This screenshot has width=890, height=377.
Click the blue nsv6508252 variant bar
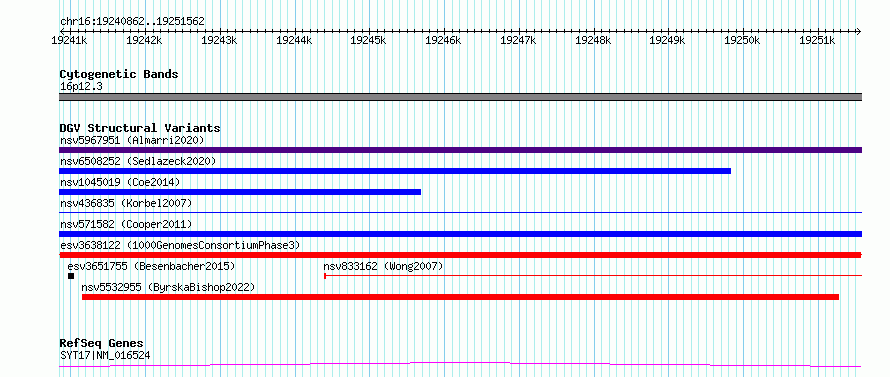[395, 171]
